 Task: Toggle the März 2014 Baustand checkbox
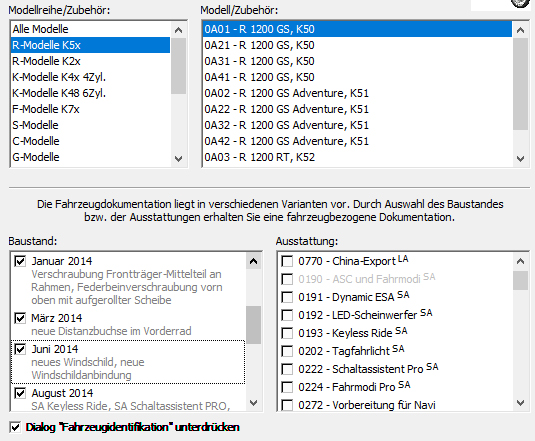point(20,318)
